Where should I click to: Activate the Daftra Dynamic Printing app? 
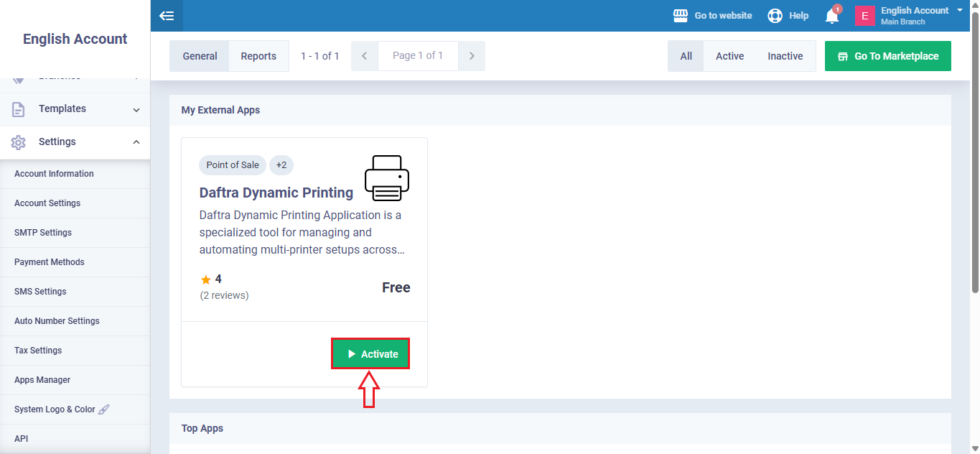click(370, 354)
